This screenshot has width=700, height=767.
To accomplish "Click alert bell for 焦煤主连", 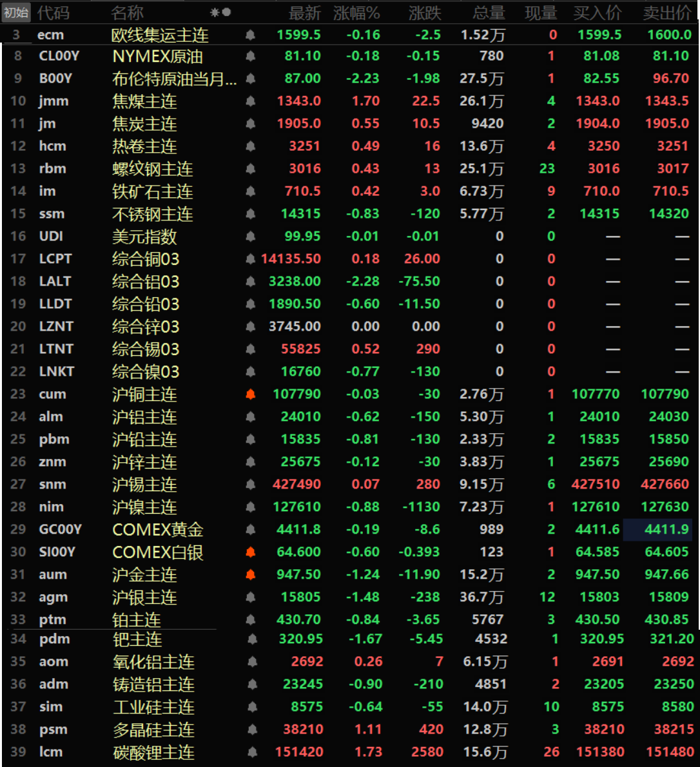I will click(x=251, y=101).
